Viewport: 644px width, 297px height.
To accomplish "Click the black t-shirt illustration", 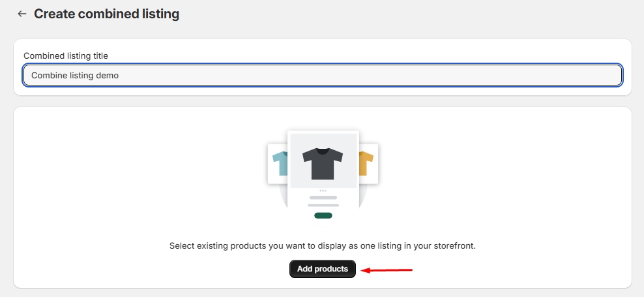I will coord(323,163).
